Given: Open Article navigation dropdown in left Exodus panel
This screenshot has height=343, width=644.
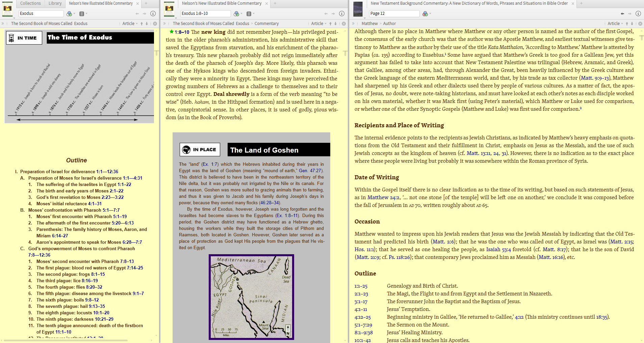Looking at the screenshot, I should click(x=130, y=24).
